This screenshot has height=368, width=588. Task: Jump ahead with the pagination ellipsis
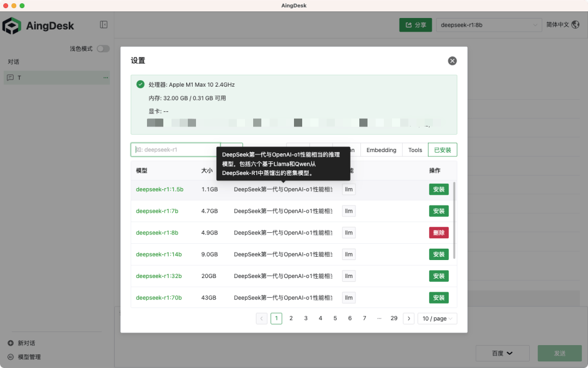[379, 318]
